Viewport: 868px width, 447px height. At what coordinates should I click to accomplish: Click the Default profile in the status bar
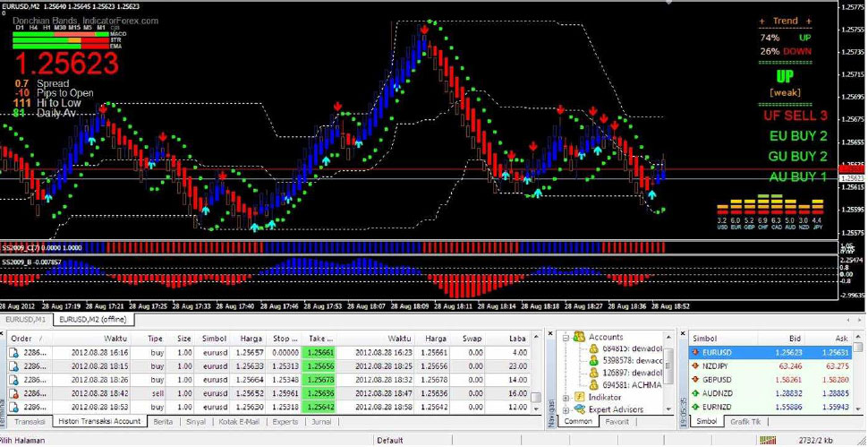coord(390,441)
